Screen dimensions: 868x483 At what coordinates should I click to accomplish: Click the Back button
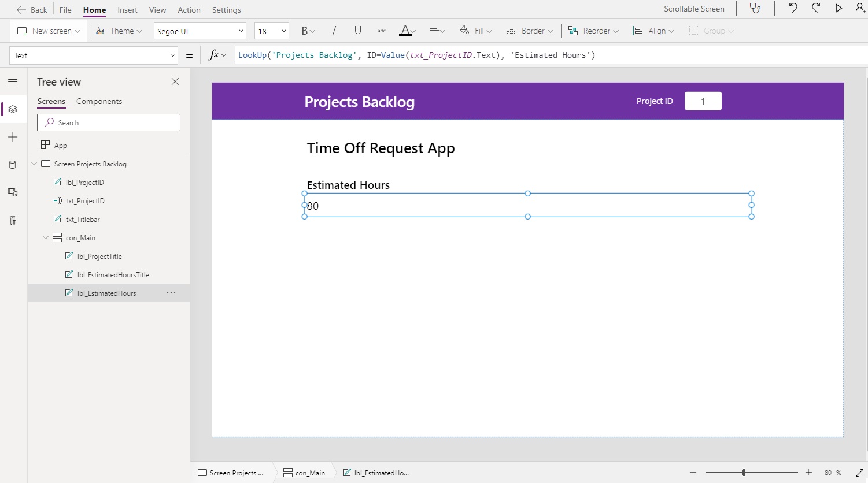tap(32, 9)
